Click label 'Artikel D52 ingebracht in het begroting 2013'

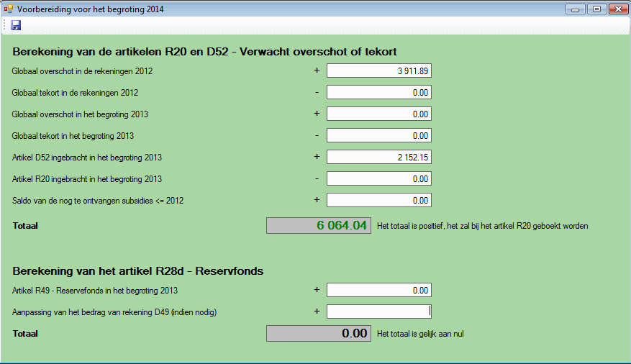87,158
